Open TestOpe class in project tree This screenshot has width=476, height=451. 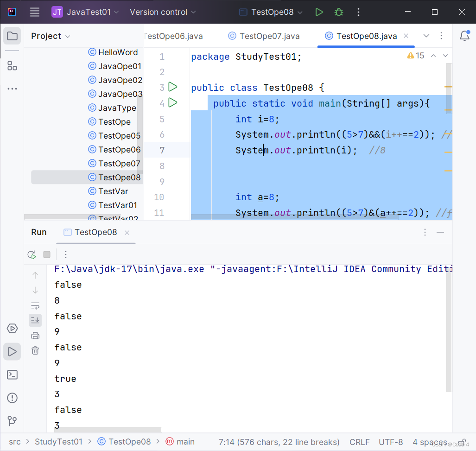coord(109,122)
